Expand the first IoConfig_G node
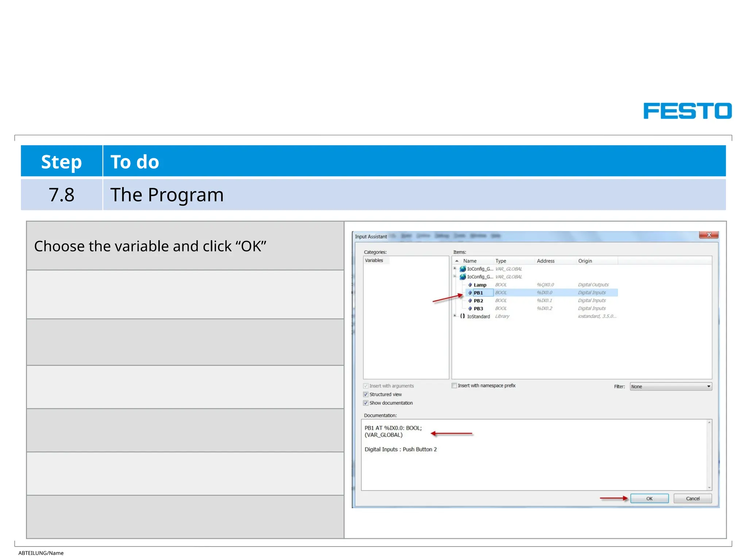The width and height of the screenshot is (747, 560). (x=455, y=268)
